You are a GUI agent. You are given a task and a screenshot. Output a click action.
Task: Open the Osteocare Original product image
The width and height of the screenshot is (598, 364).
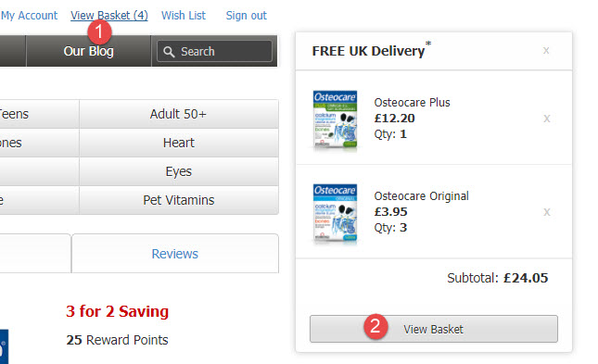[x=335, y=212]
